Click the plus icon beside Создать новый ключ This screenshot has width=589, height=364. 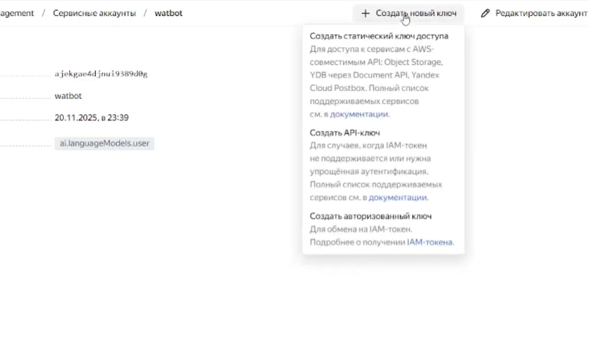coord(366,13)
